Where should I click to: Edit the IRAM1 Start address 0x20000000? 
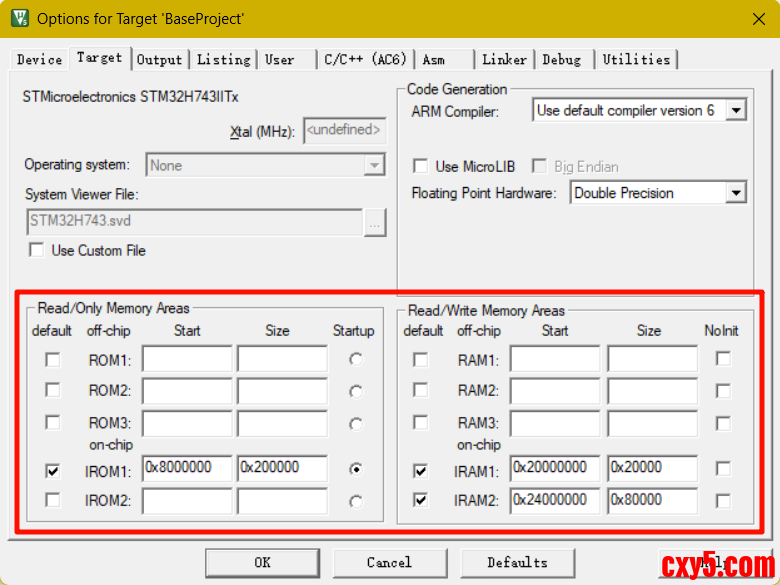pyautogui.click(x=555, y=468)
